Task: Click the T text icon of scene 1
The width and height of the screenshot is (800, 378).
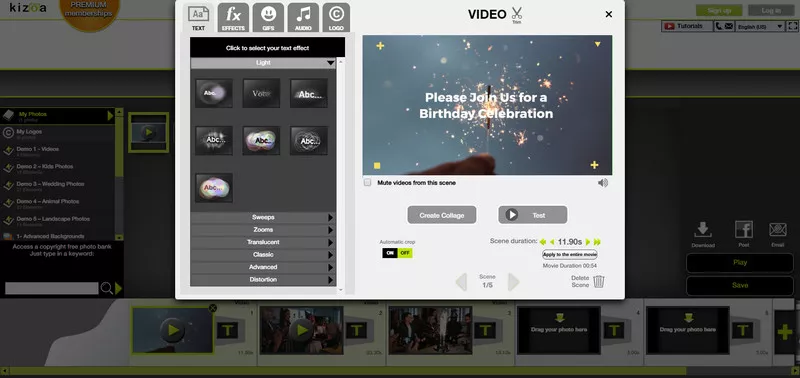Action: (228, 331)
